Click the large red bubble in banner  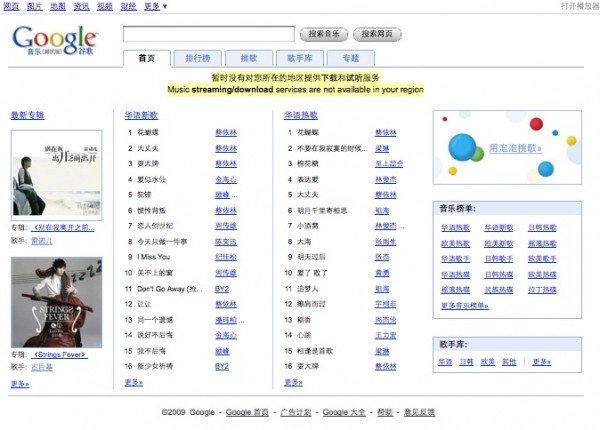tap(536, 124)
